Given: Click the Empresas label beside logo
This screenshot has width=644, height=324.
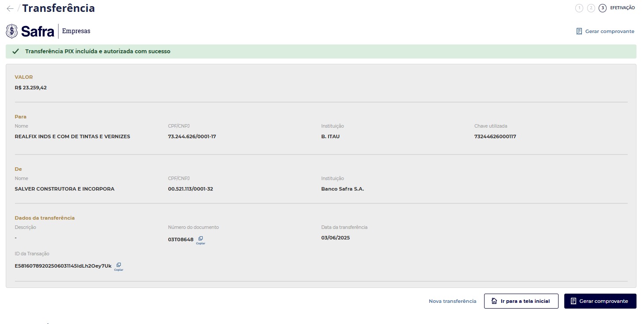Looking at the screenshot, I should (x=76, y=31).
